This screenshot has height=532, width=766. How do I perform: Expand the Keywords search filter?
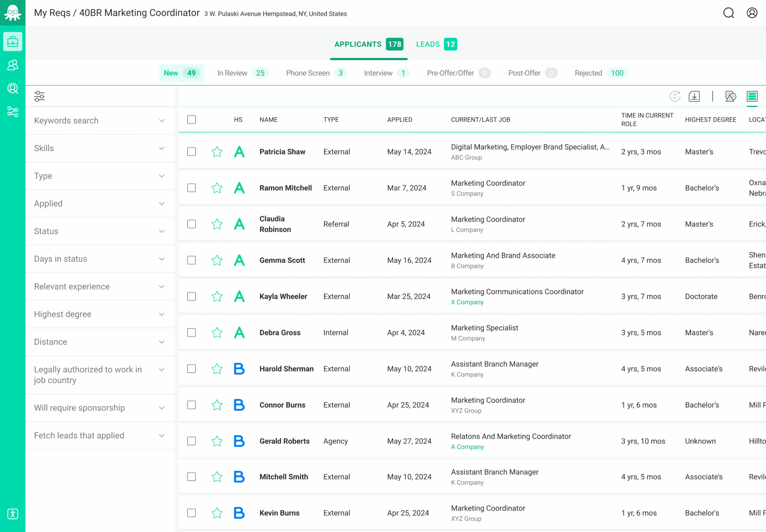(x=100, y=121)
